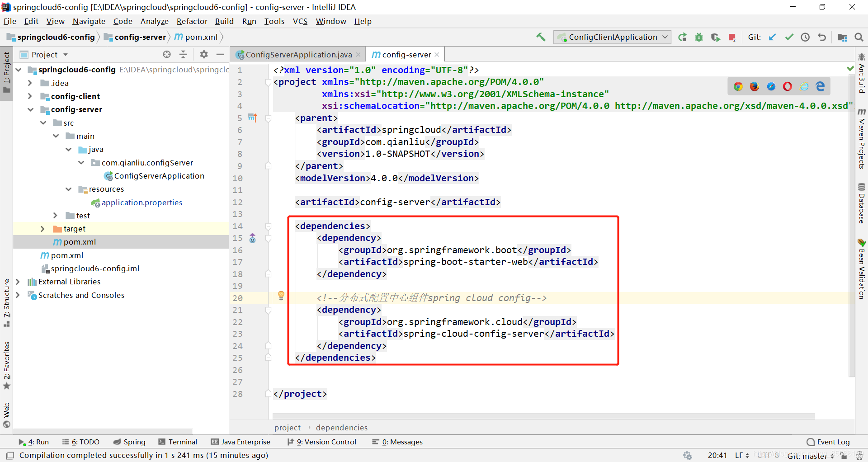868x462 pixels.
Task: Open the Structure side panel
Action: coord(7,303)
